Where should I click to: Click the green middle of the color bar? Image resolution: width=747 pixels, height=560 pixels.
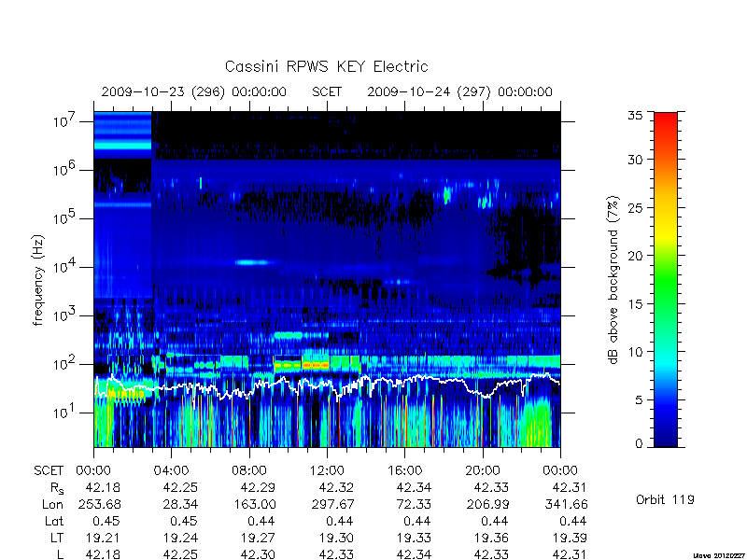click(x=666, y=280)
